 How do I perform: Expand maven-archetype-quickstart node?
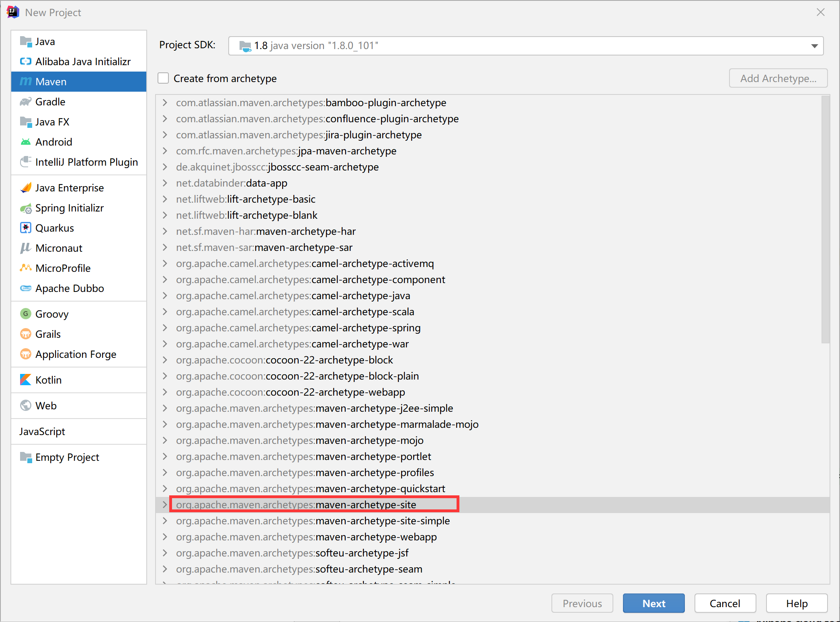(165, 489)
